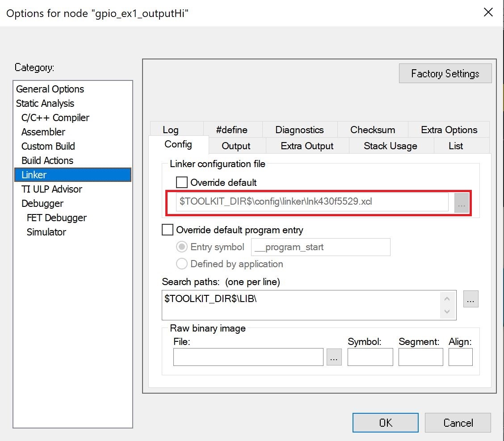
Task: Click the raw binary Symbol field
Action: pos(370,357)
